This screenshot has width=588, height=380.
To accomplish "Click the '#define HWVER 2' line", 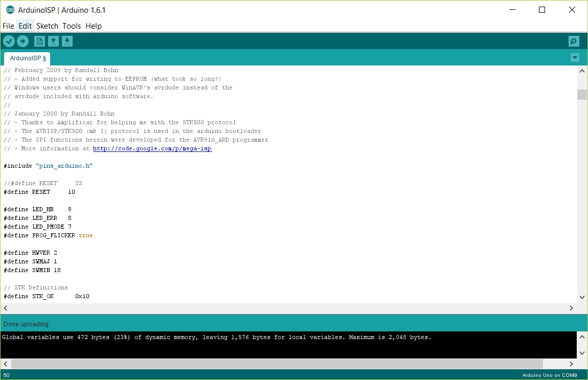I will click(30, 253).
